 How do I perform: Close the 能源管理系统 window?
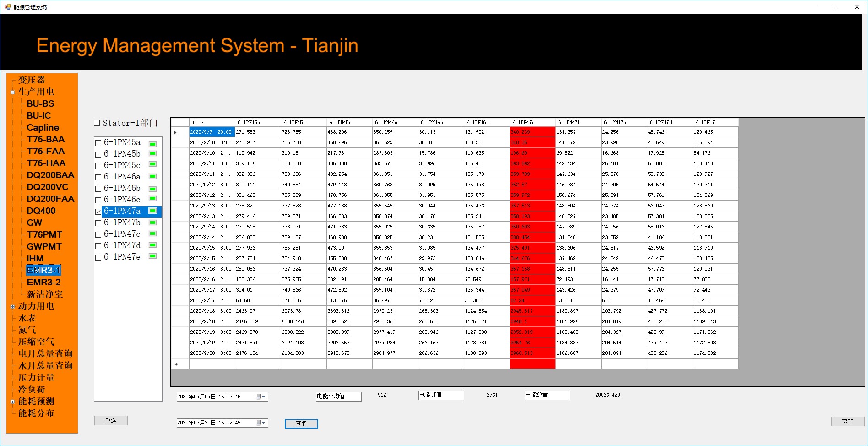click(857, 7)
